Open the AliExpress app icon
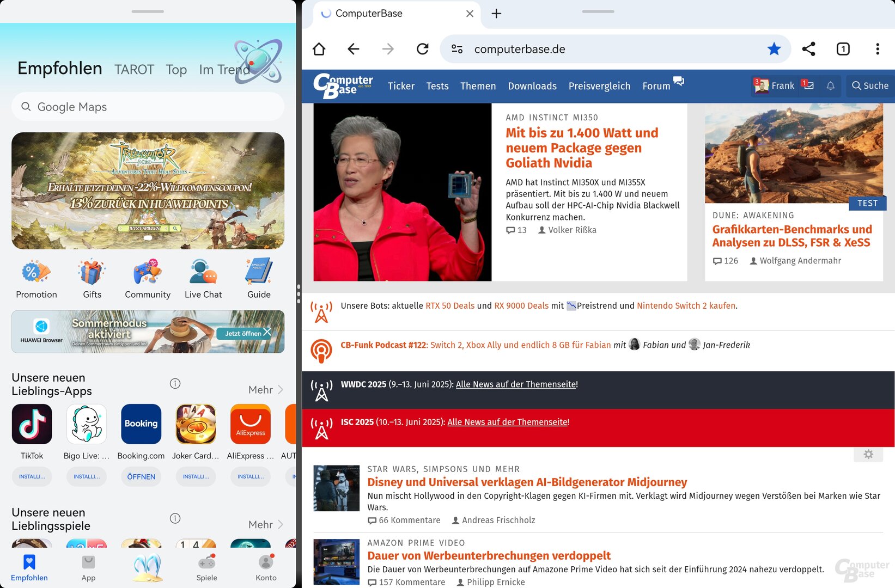The image size is (895, 588). pos(251,424)
